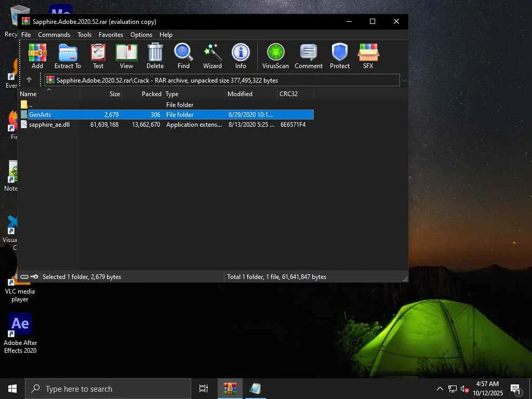Start VirusScan on the archive
Image resolution: width=532 pixels, height=399 pixels.
tap(275, 56)
